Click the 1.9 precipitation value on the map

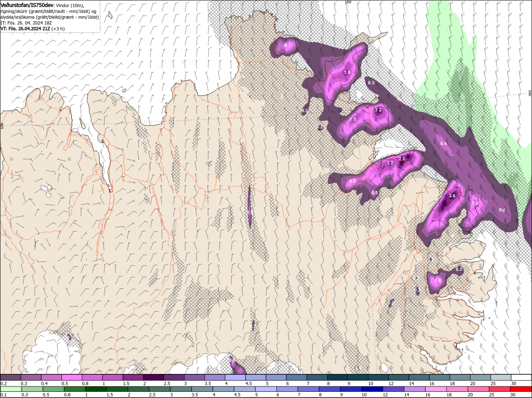click(347, 72)
